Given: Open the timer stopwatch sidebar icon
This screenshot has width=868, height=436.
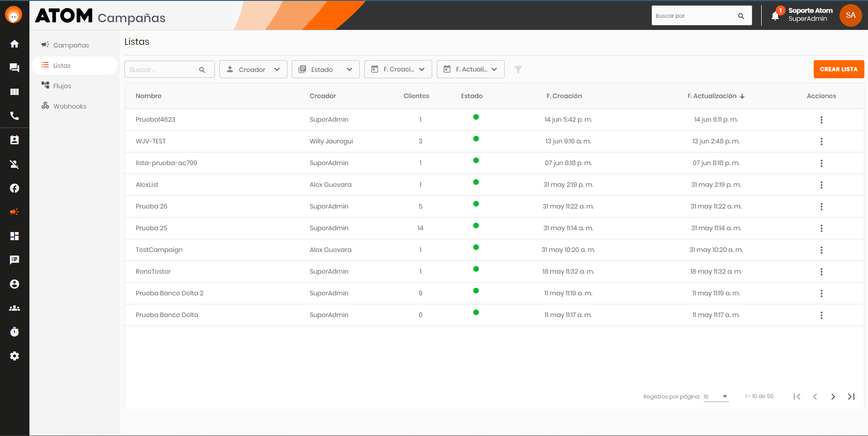Looking at the screenshot, I should 14,332.
